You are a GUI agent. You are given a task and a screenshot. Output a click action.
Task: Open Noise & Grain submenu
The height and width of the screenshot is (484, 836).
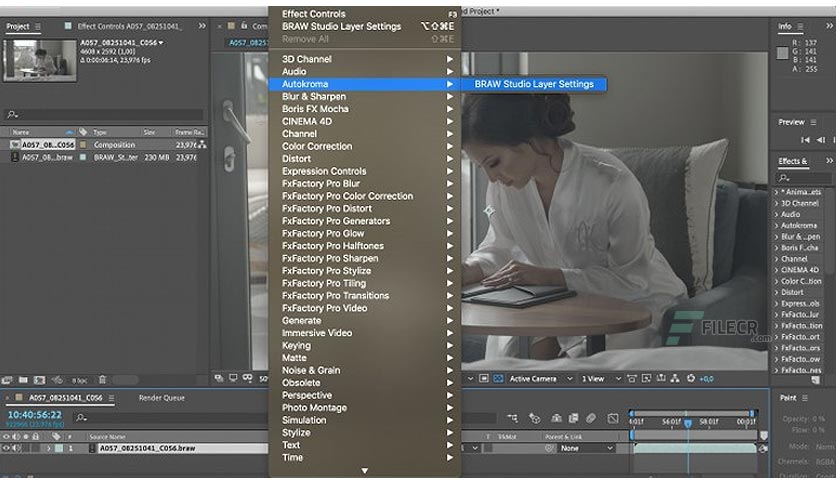(365, 370)
